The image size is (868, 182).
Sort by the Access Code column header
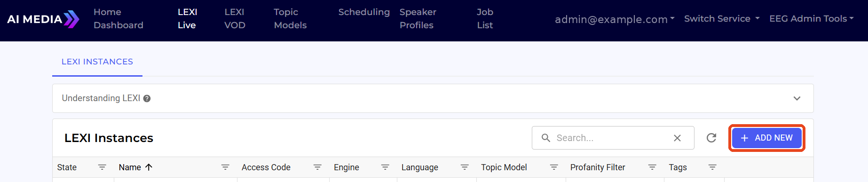click(x=266, y=167)
